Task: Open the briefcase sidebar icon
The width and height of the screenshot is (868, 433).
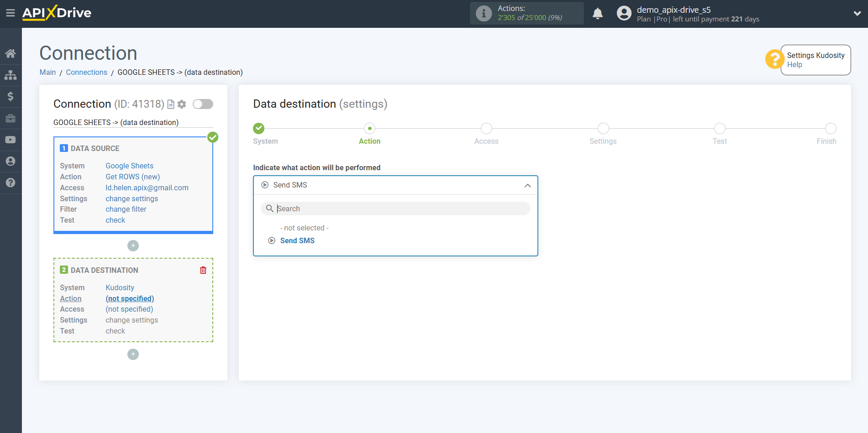Action: (11, 118)
